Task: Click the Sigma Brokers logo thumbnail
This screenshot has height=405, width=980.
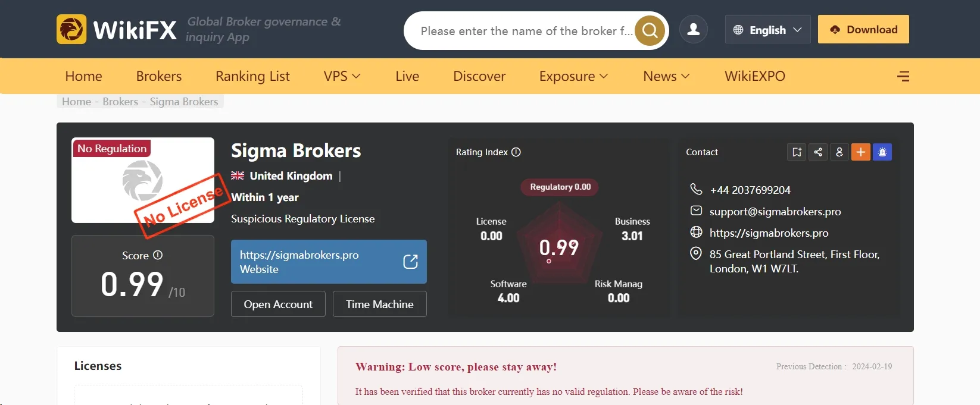Action: pos(143,180)
